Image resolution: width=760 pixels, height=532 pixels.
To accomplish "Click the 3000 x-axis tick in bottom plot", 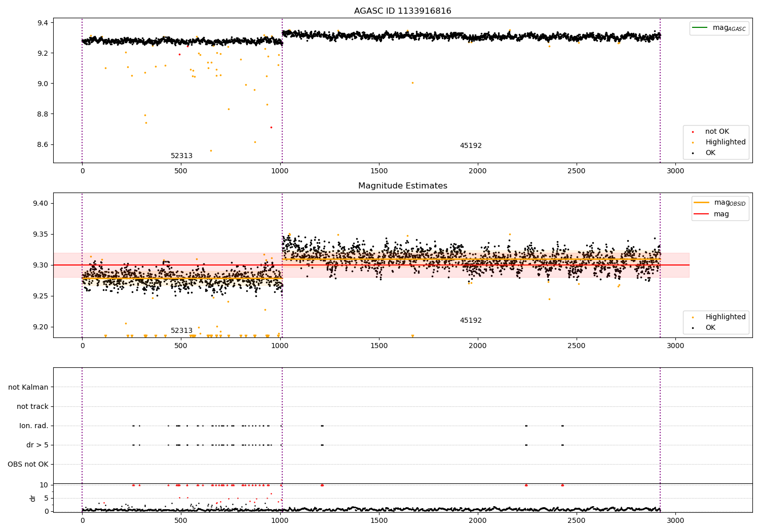I will (x=675, y=520).
